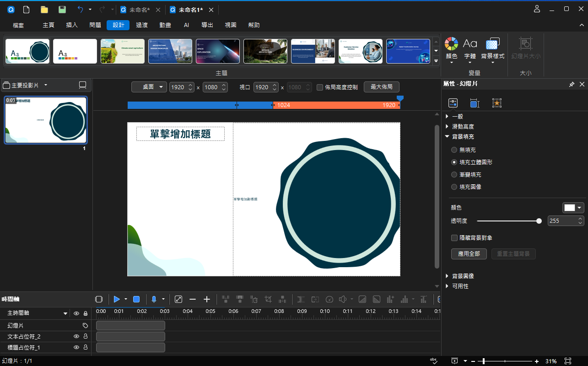Open the star interactivity properties tab icon

497,103
